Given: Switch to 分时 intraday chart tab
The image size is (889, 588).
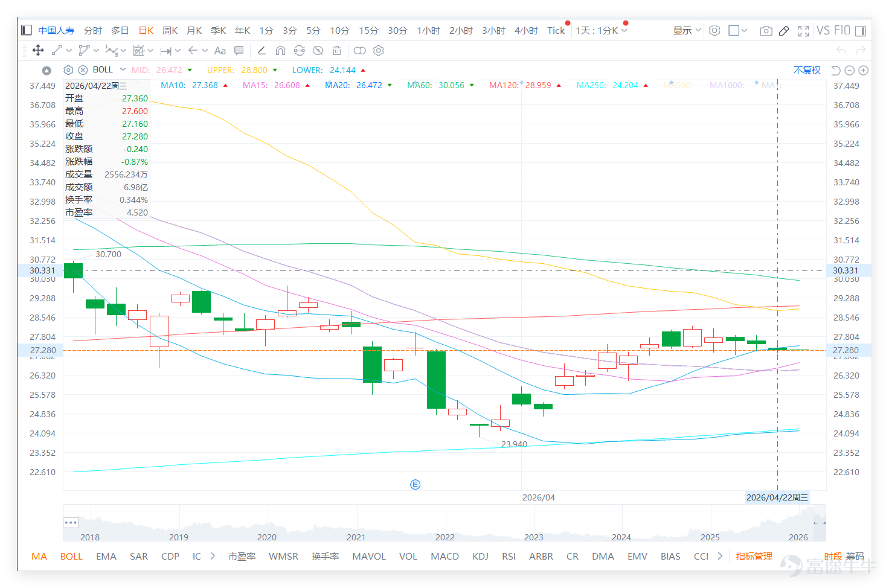Looking at the screenshot, I should click(x=93, y=30).
